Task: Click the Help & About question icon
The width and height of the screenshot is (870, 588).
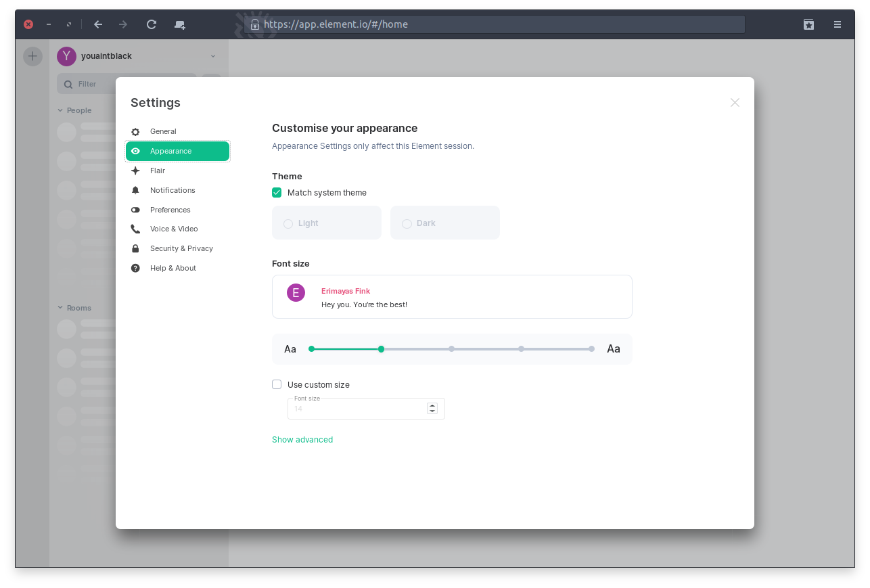Action: [135, 268]
